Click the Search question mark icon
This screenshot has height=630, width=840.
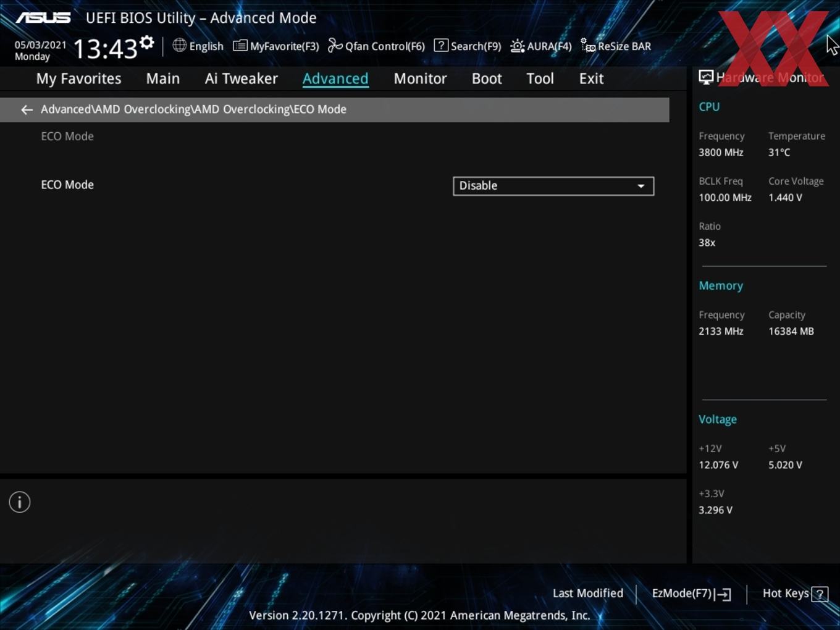pyautogui.click(x=441, y=45)
